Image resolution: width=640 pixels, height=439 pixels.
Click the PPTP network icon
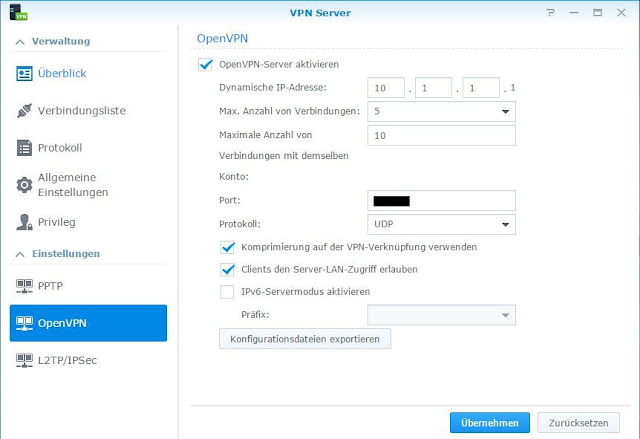(24, 286)
